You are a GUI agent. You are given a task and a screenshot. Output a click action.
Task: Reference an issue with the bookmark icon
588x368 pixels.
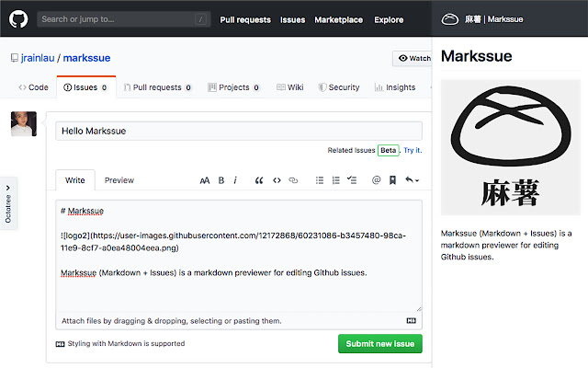(x=392, y=180)
